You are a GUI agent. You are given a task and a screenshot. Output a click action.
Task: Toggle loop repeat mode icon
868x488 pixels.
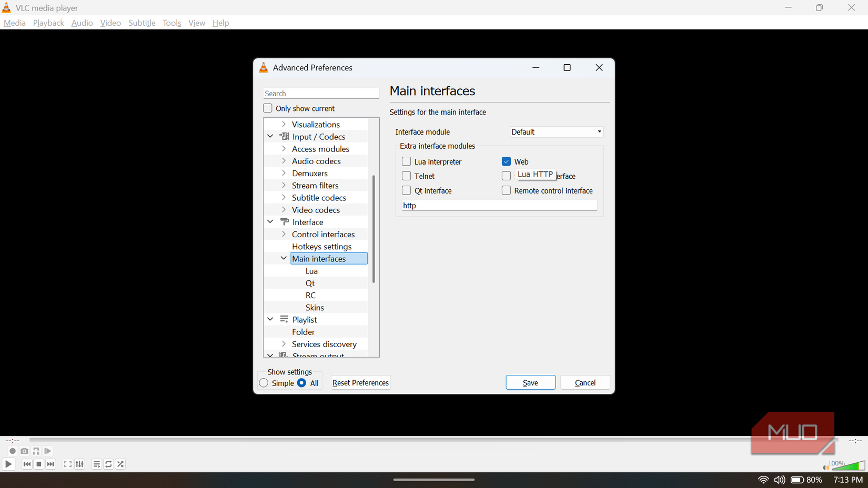click(108, 464)
